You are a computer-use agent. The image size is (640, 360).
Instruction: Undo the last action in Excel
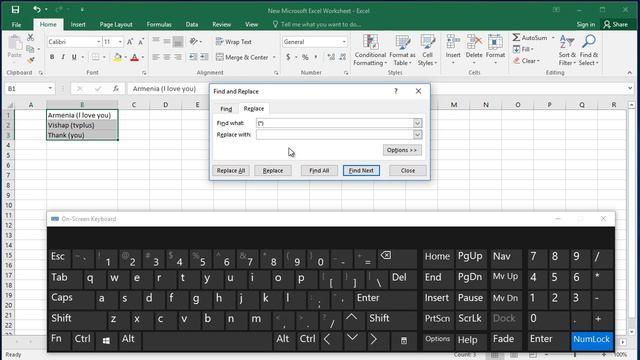click(37, 9)
